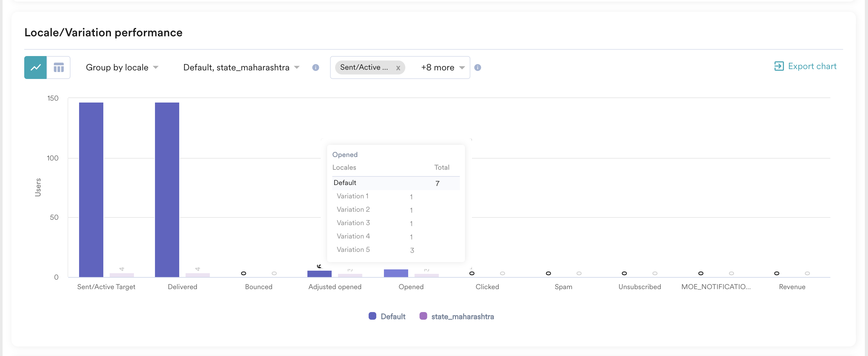This screenshot has width=868, height=356.
Task: Toggle the Default series in legend
Action: tap(393, 316)
